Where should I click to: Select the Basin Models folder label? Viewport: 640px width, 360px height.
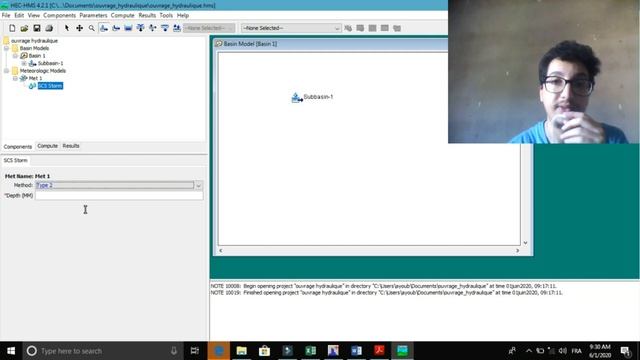coord(34,48)
